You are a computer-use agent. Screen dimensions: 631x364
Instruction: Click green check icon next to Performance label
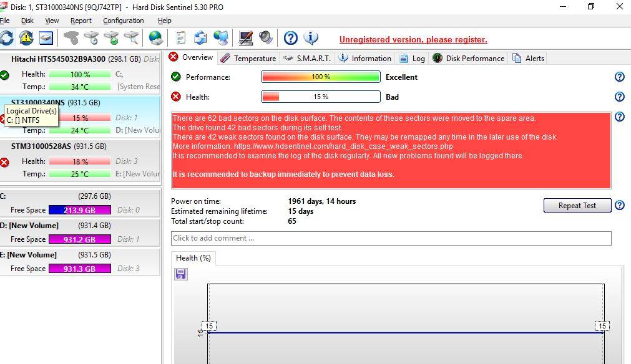pos(176,77)
